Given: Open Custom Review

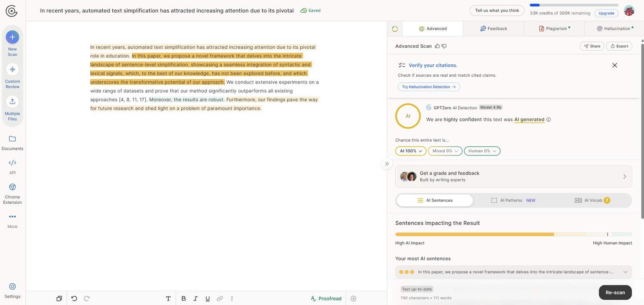Looking at the screenshot, I should 12,76.
